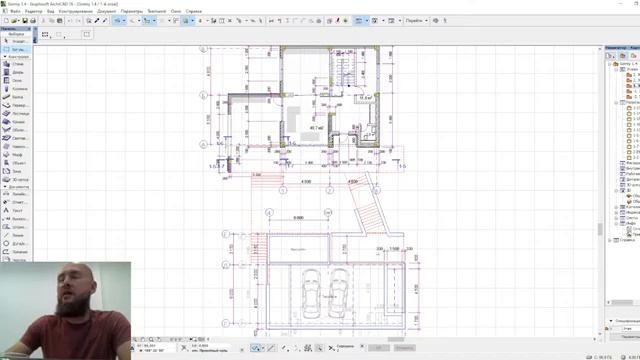This screenshot has height=360, width=640.
Task: Select the Line (Линия) tool
Action: pyautogui.click(x=16, y=236)
